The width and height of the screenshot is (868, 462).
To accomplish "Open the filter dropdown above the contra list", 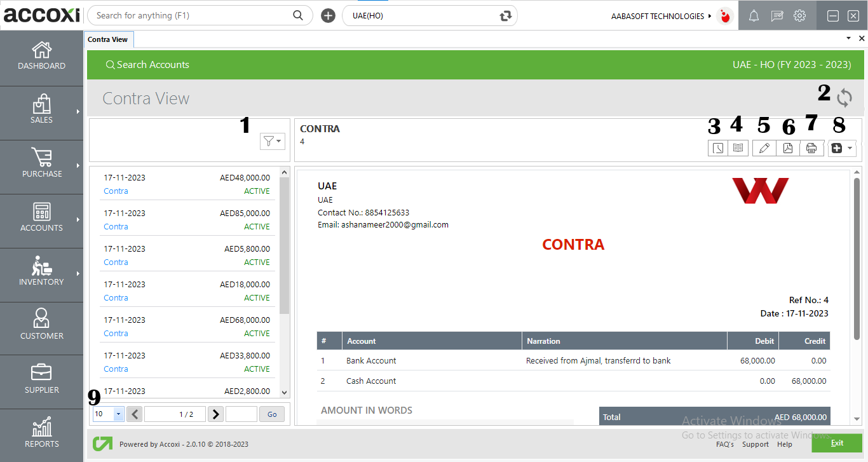I will click(272, 141).
